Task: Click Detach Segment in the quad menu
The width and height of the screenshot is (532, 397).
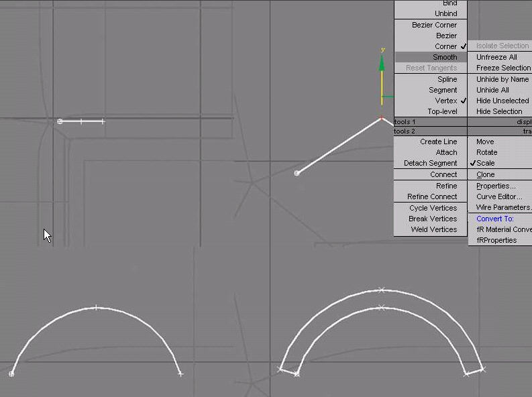Action: tap(430, 163)
